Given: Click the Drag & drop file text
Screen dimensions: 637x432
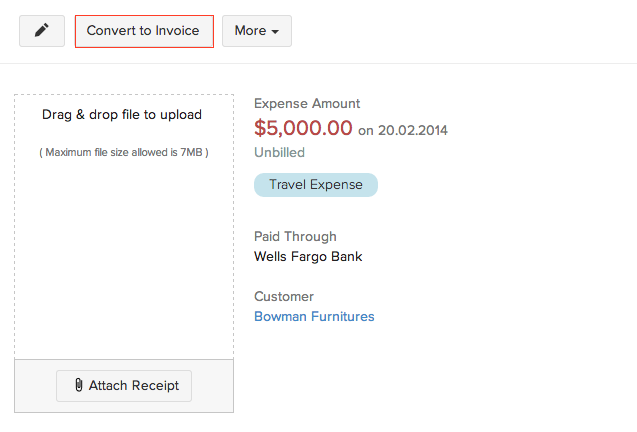Looking at the screenshot, I should point(122,115).
